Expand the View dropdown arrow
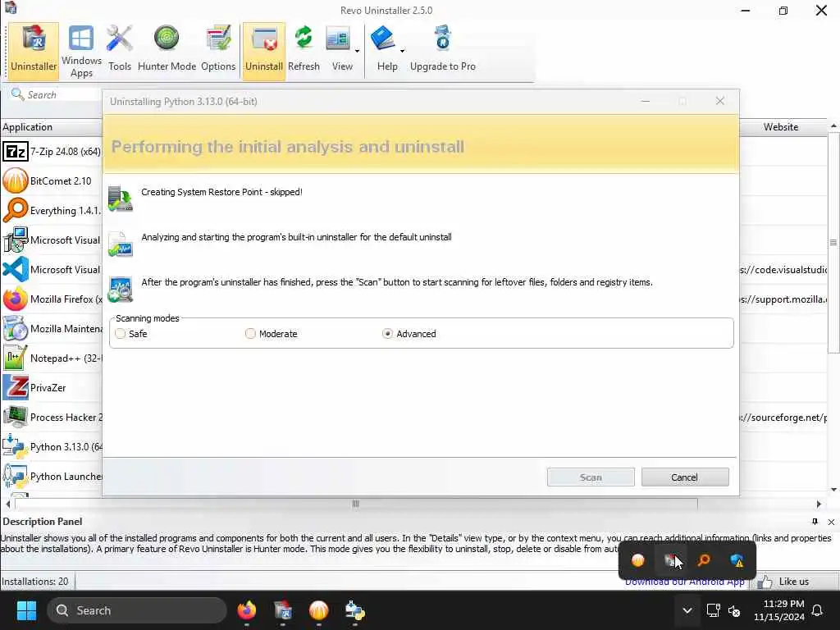The image size is (840, 630). tap(358, 52)
